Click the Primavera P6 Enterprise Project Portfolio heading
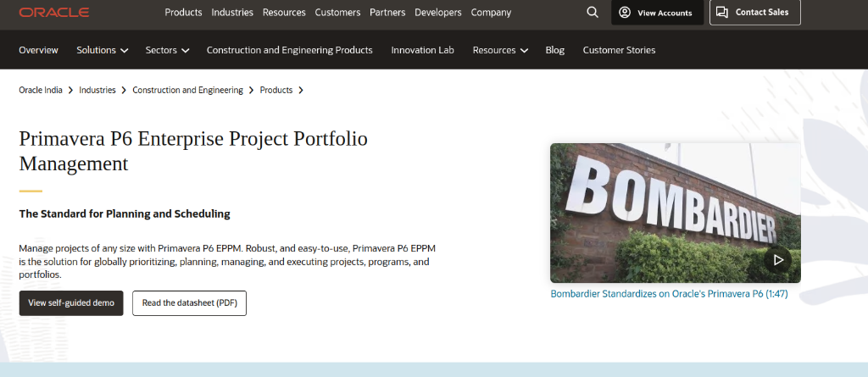The width and height of the screenshot is (868, 377). click(193, 151)
